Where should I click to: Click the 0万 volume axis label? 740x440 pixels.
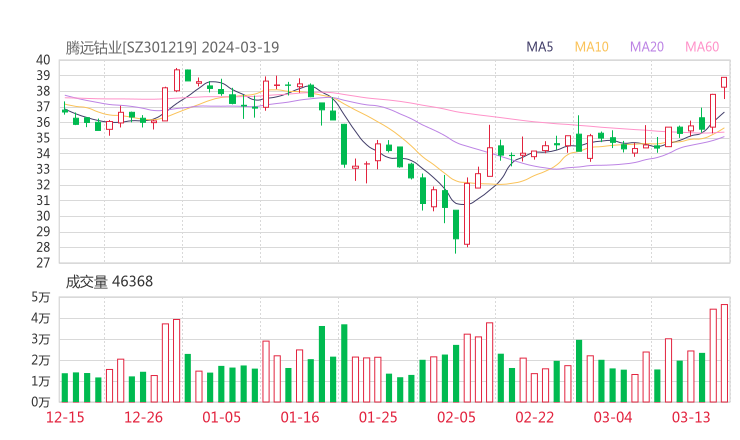coord(41,402)
